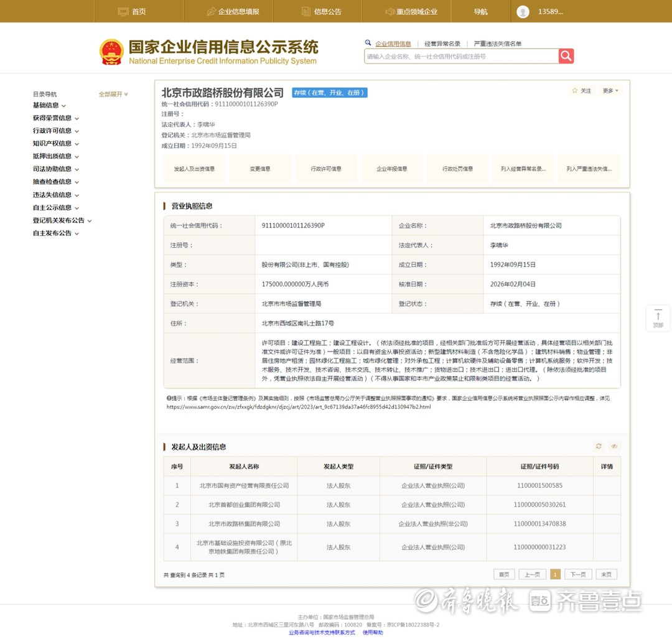The image size is (672, 644).
Task: Click address 北京市西城区南礼士路17号
Action: (x=298, y=323)
